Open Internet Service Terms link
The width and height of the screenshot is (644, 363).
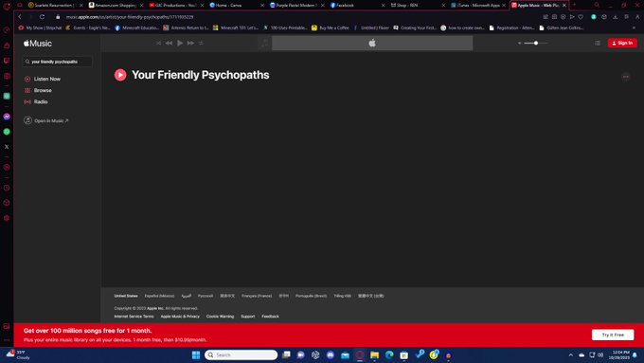pos(134,317)
